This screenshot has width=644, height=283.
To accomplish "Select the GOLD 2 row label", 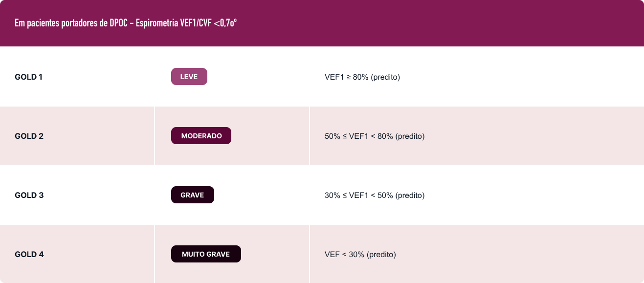I will (29, 136).
